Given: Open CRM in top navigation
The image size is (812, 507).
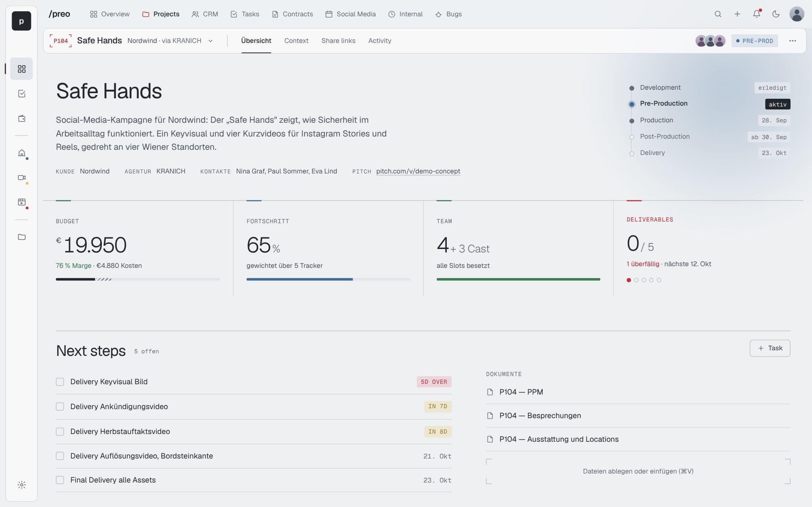Looking at the screenshot, I should point(205,14).
